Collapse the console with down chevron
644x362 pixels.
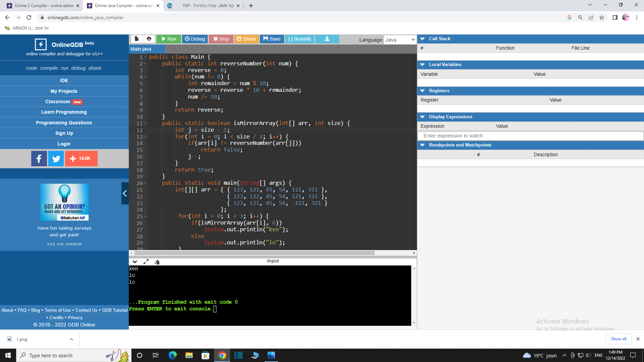[x=135, y=262]
